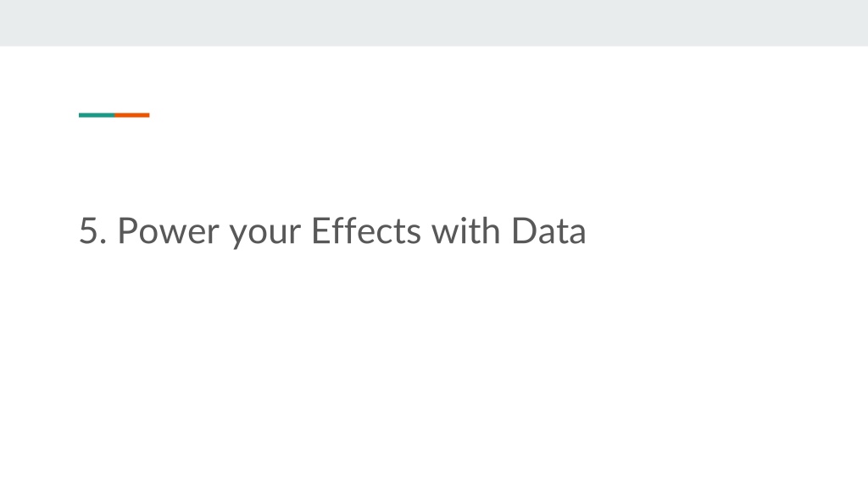Screen dimensions: 868x488
Task: Click the boundary between teal and orange line
Action: point(114,115)
